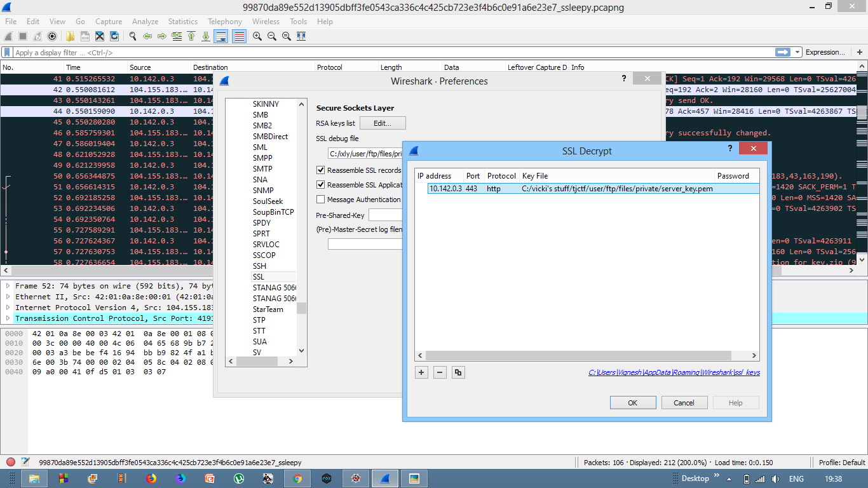Open the Capture menu
The image size is (868, 488).
tap(109, 21)
